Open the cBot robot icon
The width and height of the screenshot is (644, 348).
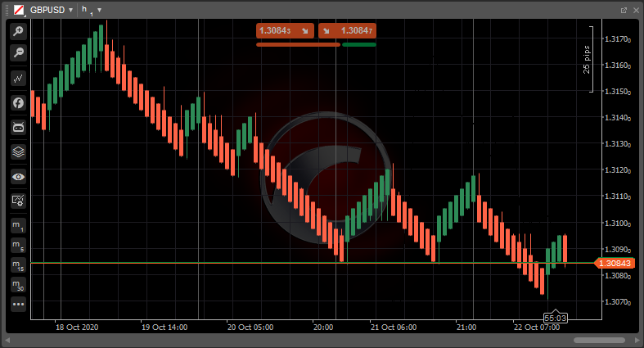pyautogui.click(x=18, y=127)
